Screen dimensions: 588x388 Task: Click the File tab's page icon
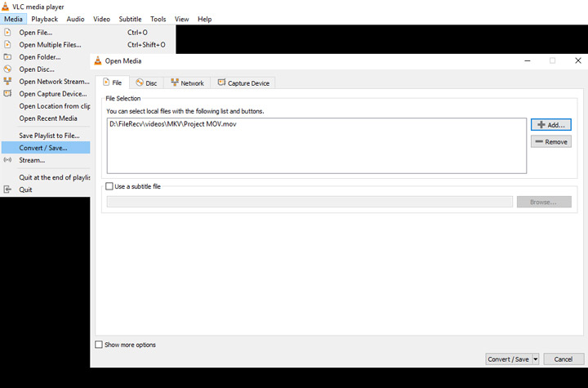106,83
